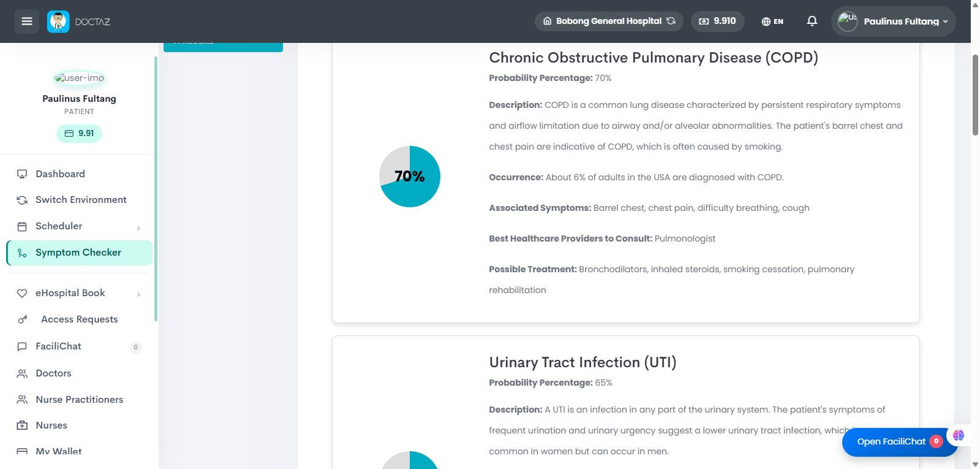Click the hospital building icon
980x469 pixels.
pos(548,21)
